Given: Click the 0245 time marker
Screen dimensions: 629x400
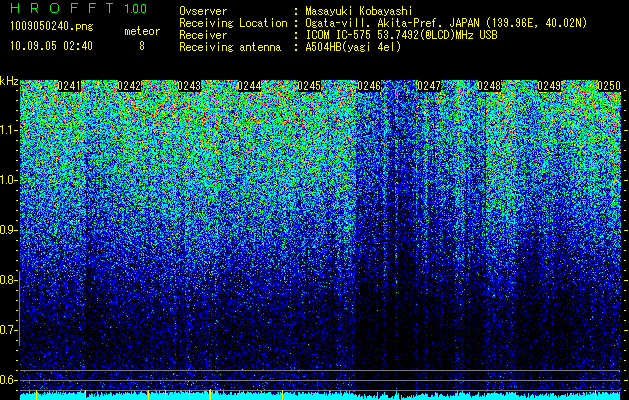Looking at the screenshot, I should click(x=309, y=86).
